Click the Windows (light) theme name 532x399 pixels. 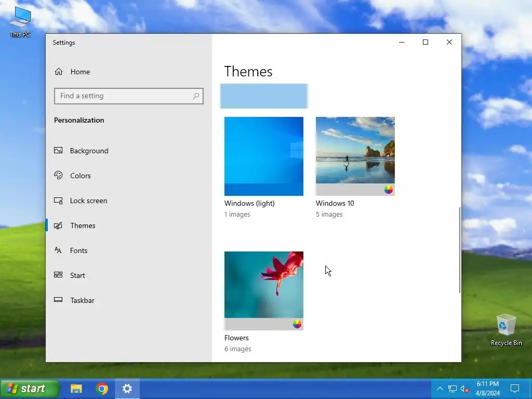click(x=249, y=203)
